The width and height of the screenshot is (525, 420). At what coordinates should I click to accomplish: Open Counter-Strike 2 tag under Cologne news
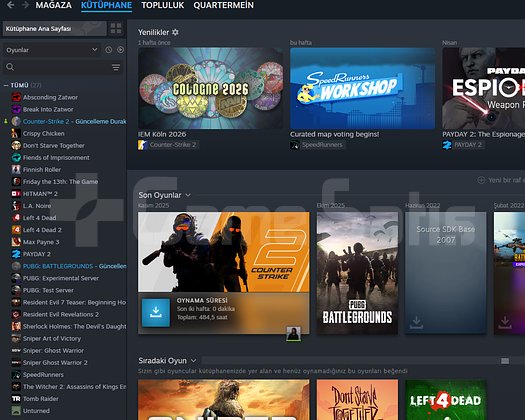173,145
